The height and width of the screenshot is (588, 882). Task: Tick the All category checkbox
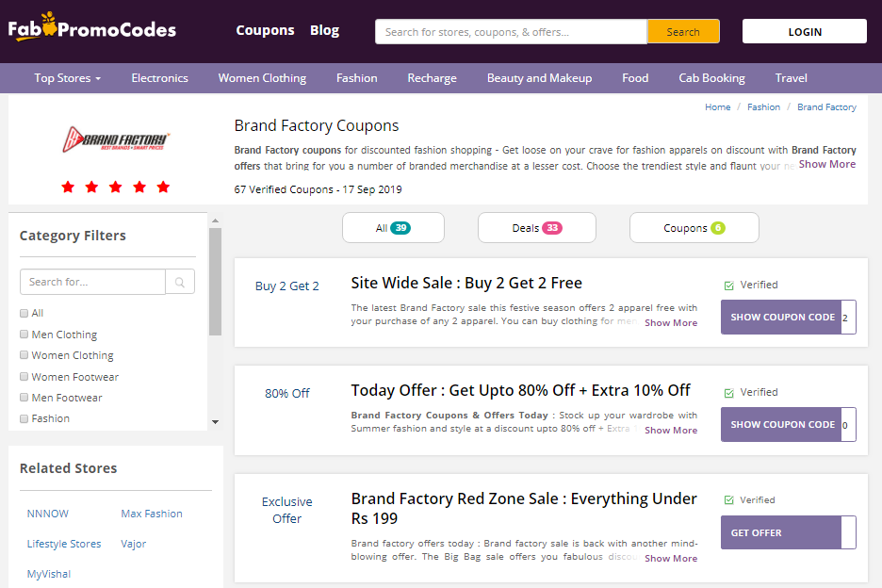[24, 314]
